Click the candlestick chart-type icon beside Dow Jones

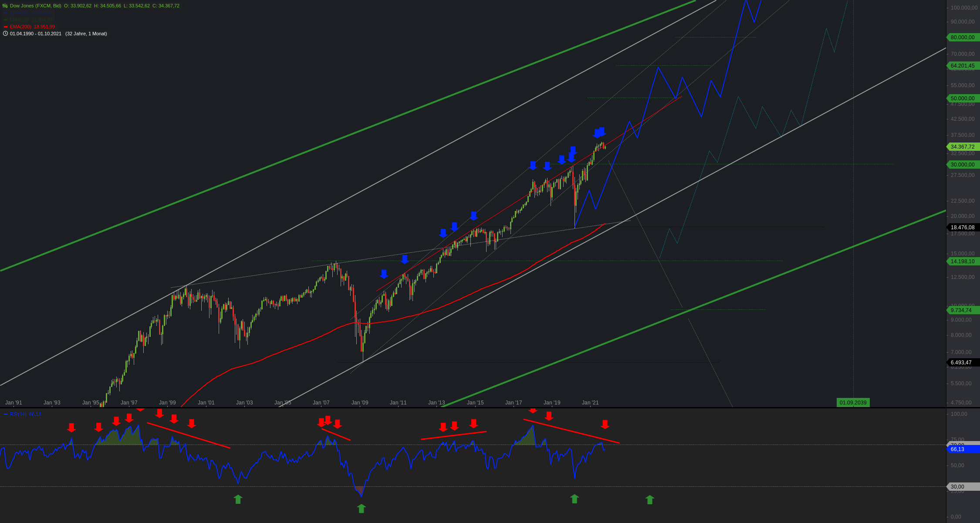[5, 6]
